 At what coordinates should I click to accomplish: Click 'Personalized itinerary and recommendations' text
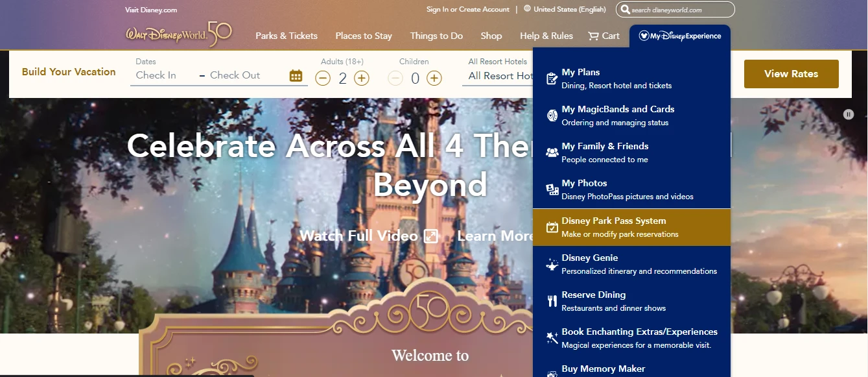pyautogui.click(x=639, y=271)
